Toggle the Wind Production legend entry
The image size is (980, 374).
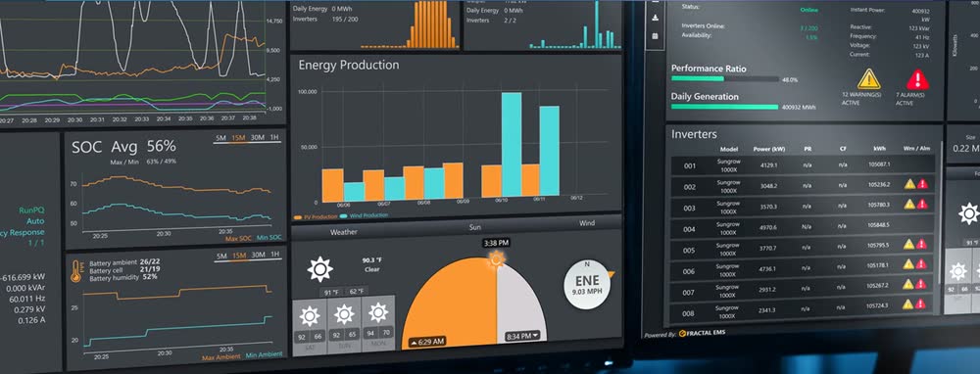click(364, 214)
